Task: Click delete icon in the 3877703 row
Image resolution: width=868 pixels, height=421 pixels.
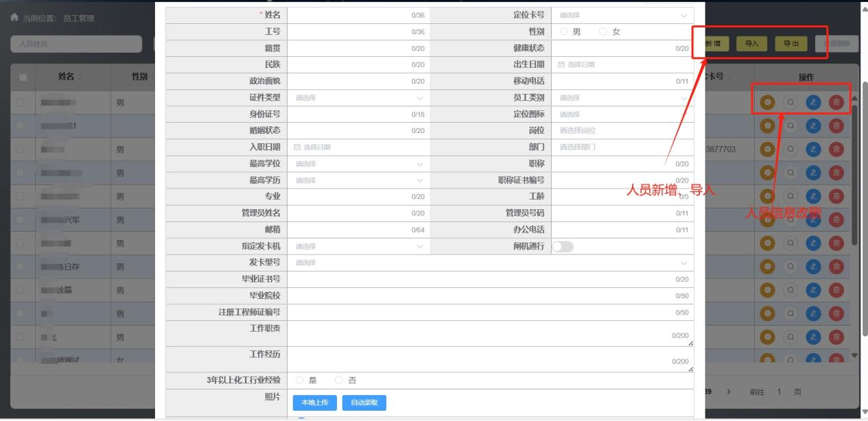Action: (x=836, y=149)
